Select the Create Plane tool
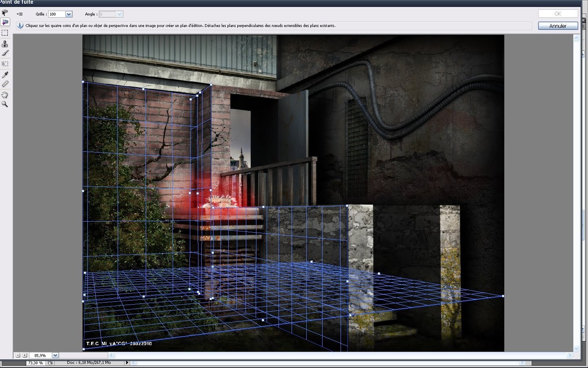 5,22
